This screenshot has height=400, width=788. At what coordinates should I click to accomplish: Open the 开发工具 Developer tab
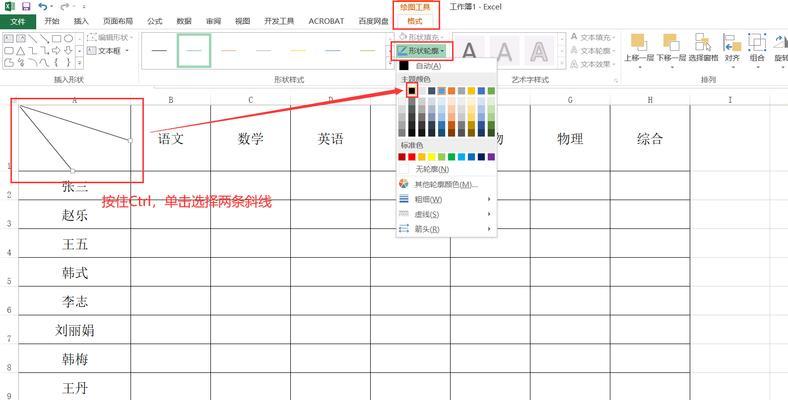point(279,21)
